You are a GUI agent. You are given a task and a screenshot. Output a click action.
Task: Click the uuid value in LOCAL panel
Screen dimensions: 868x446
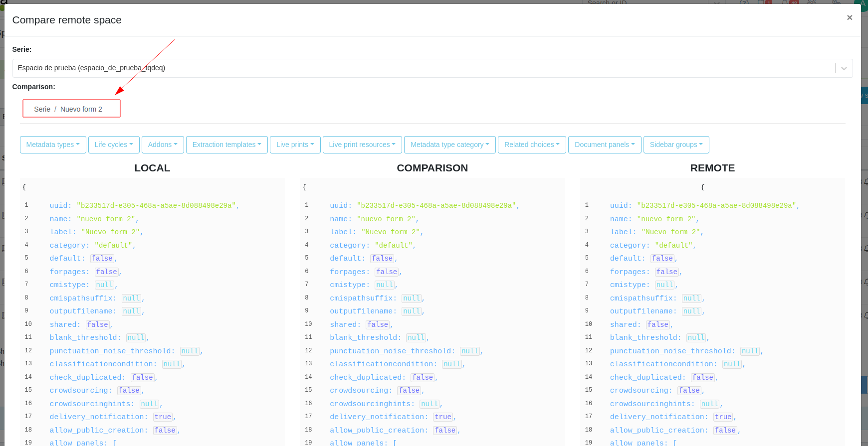[157, 205]
